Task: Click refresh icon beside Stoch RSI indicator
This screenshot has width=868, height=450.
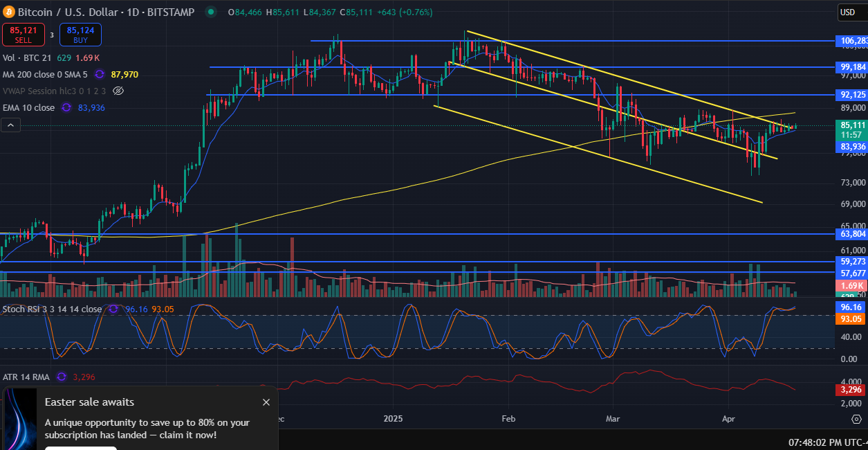Action: coord(113,308)
